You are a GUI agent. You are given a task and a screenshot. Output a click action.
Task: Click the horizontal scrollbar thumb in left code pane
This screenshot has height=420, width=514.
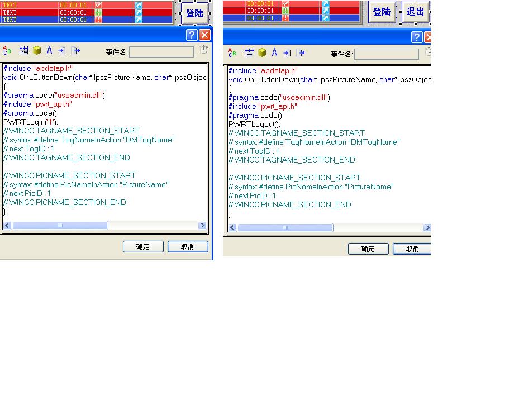point(60,226)
